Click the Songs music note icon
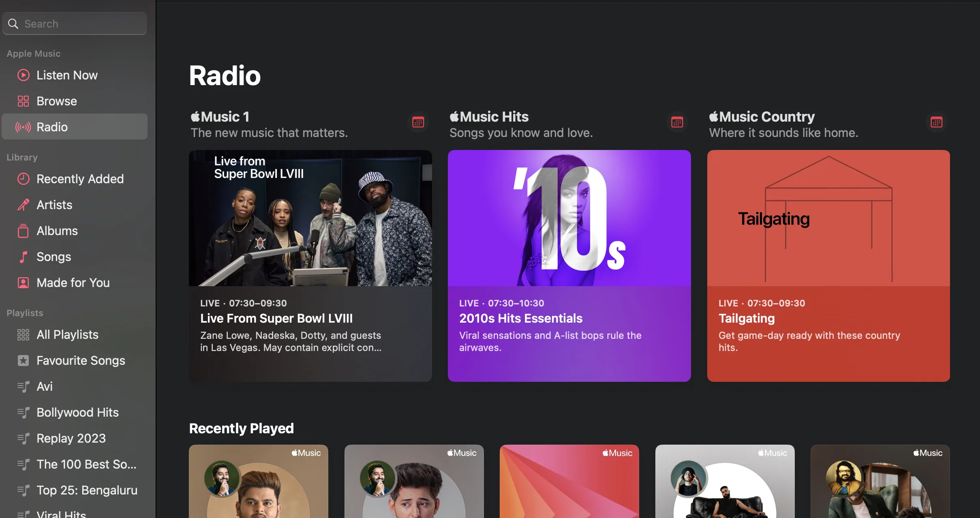 click(x=24, y=257)
